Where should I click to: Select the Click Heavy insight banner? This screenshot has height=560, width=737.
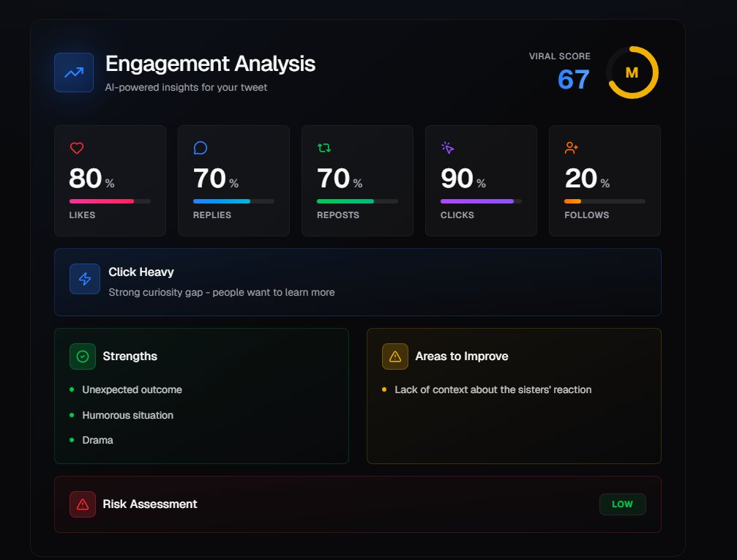pos(358,281)
